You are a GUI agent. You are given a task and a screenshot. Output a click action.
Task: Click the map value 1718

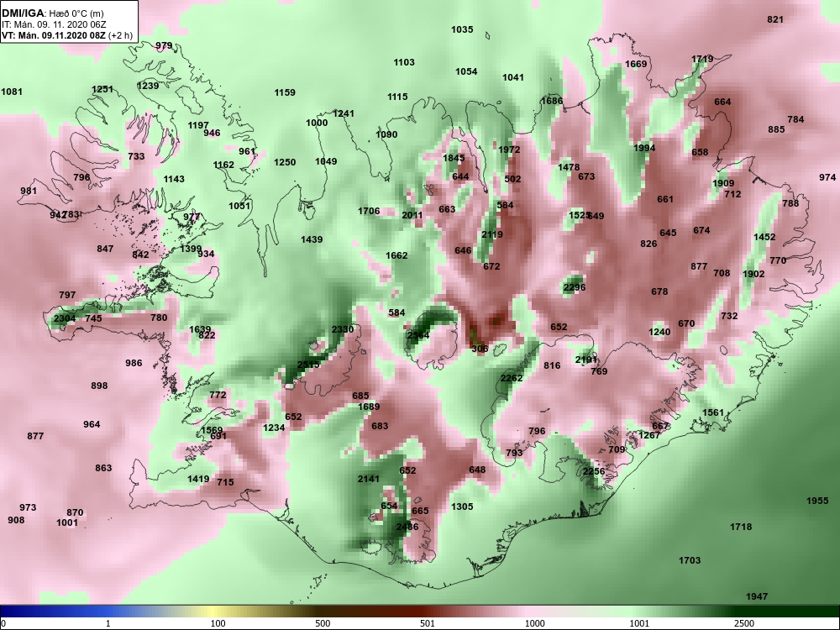tap(741, 527)
